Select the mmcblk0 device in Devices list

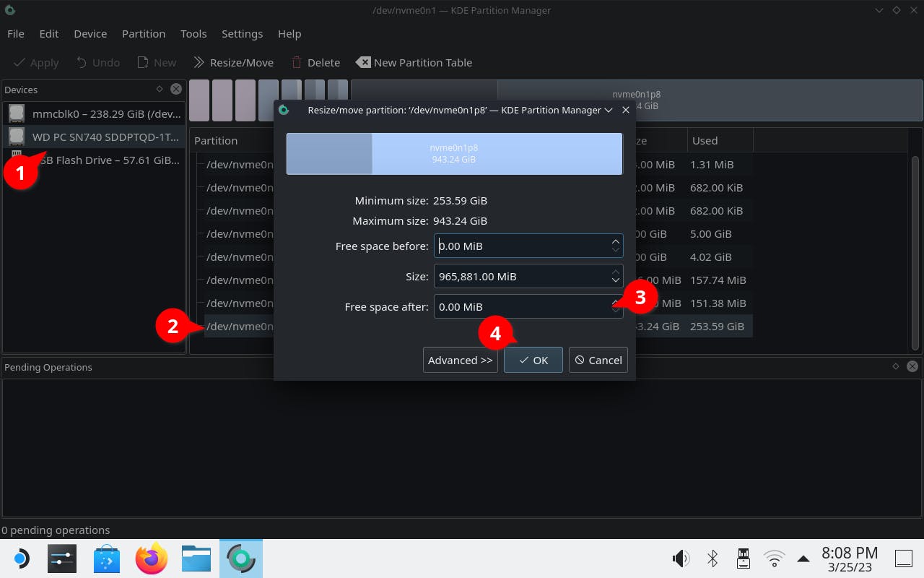[x=94, y=113]
